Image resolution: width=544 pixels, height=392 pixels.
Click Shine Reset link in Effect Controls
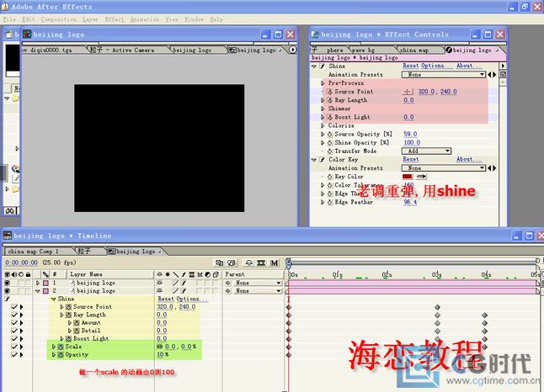pos(411,66)
